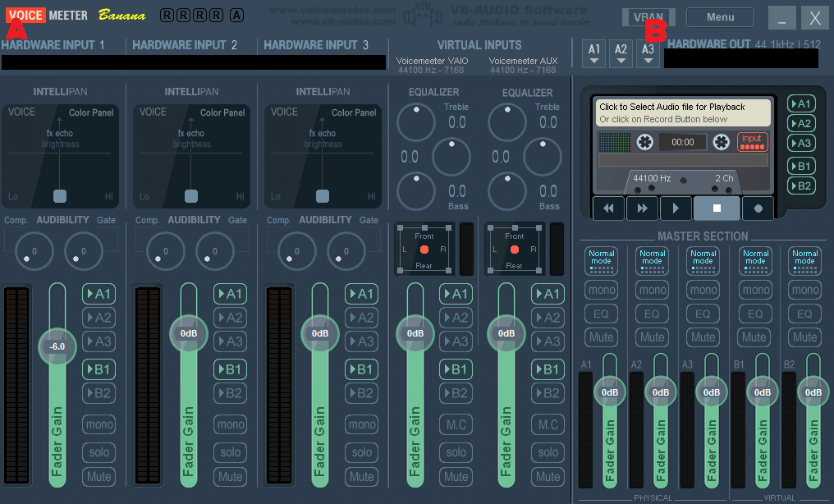Image resolution: width=834 pixels, height=504 pixels.
Task: Click Hardware Input 3 Intellipan panel pad
Action: coord(323,156)
